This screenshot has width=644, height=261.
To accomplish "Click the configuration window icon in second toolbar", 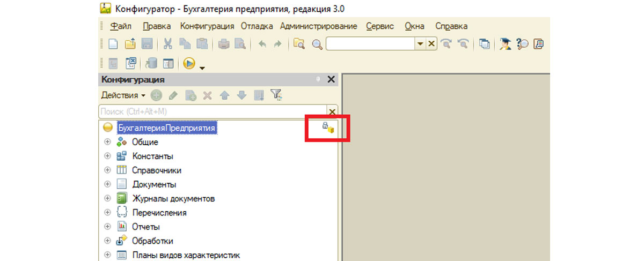I will click(169, 63).
